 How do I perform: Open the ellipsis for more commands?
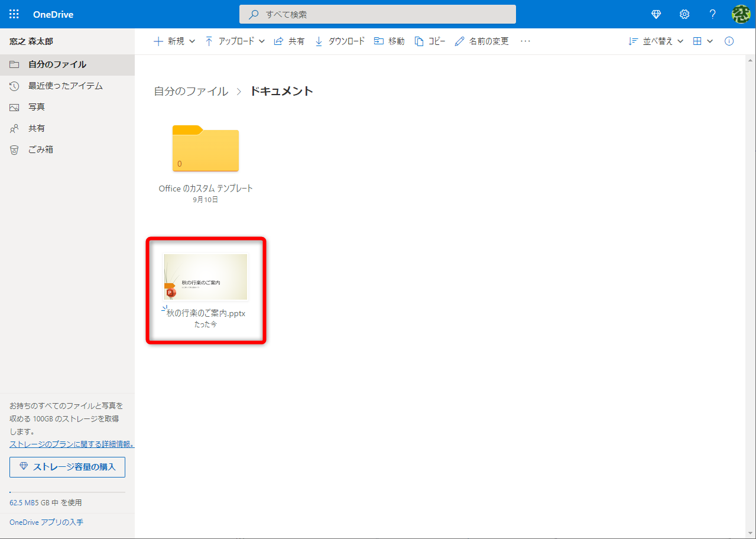pyautogui.click(x=524, y=41)
